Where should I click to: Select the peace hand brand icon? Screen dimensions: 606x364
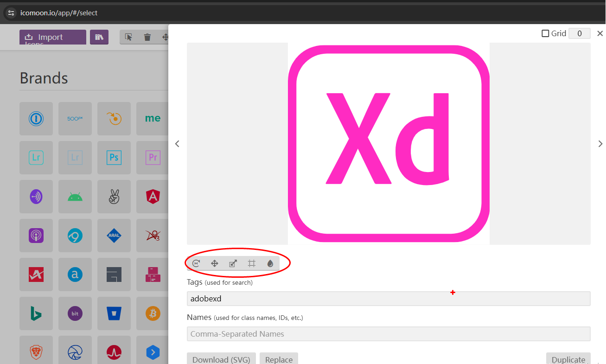tap(114, 197)
